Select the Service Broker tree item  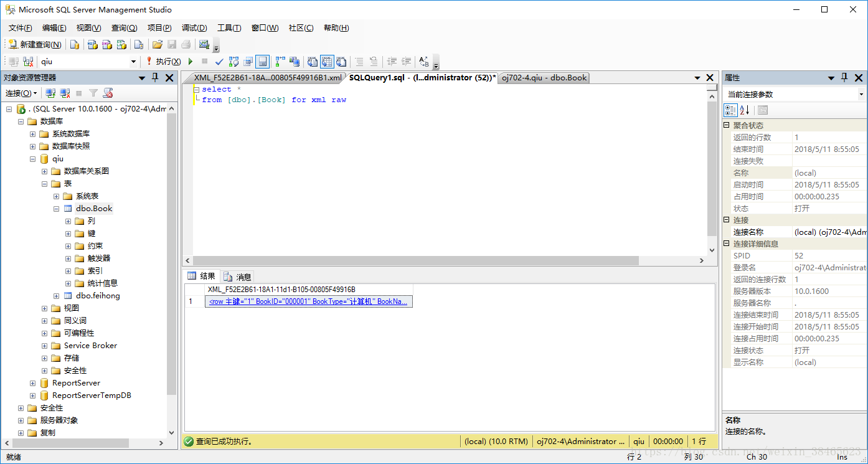pos(90,346)
